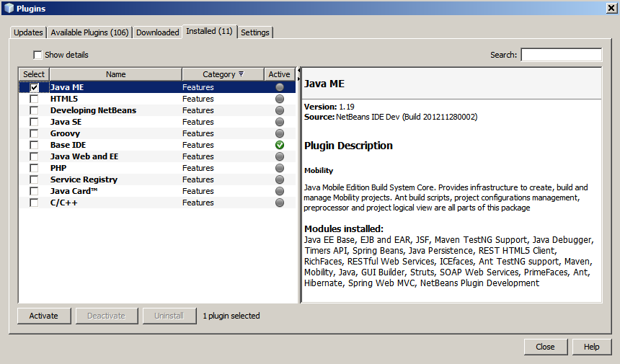620x364 pixels.
Task: Collapse the details pane with the splitter arrow
Action: coord(298,71)
